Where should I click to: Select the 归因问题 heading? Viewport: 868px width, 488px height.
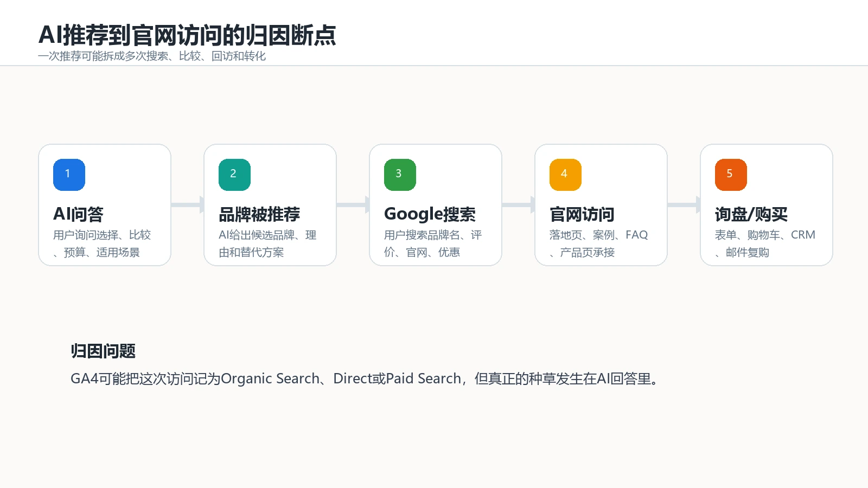pyautogui.click(x=103, y=351)
